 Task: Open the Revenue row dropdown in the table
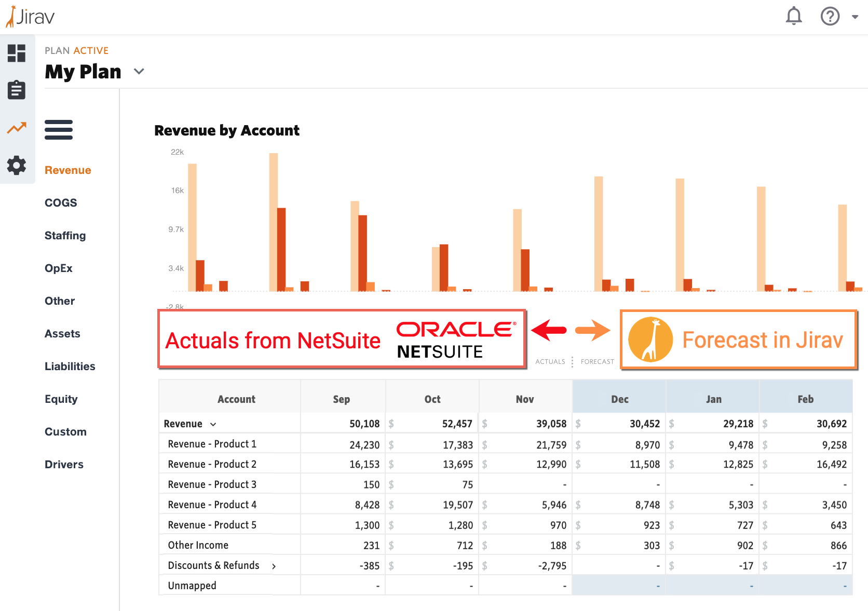pyautogui.click(x=213, y=424)
